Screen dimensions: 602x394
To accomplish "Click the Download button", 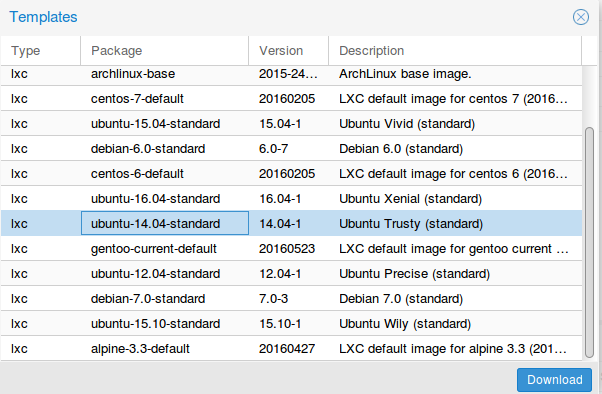I will click(x=554, y=380).
